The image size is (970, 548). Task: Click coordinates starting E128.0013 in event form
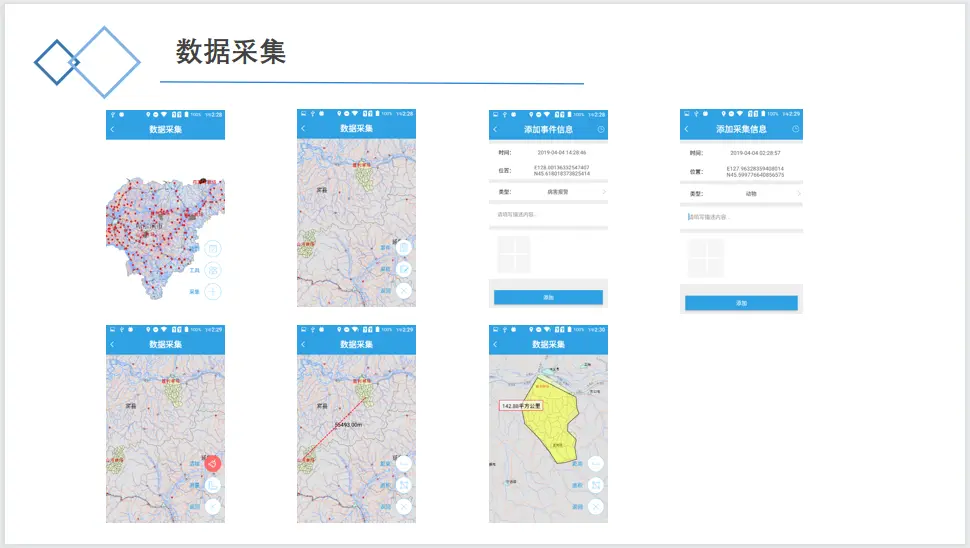click(562, 171)
